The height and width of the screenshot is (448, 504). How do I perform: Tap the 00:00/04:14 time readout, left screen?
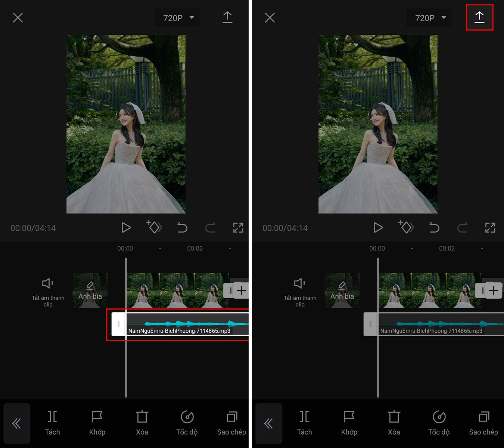tap(33, 228)
